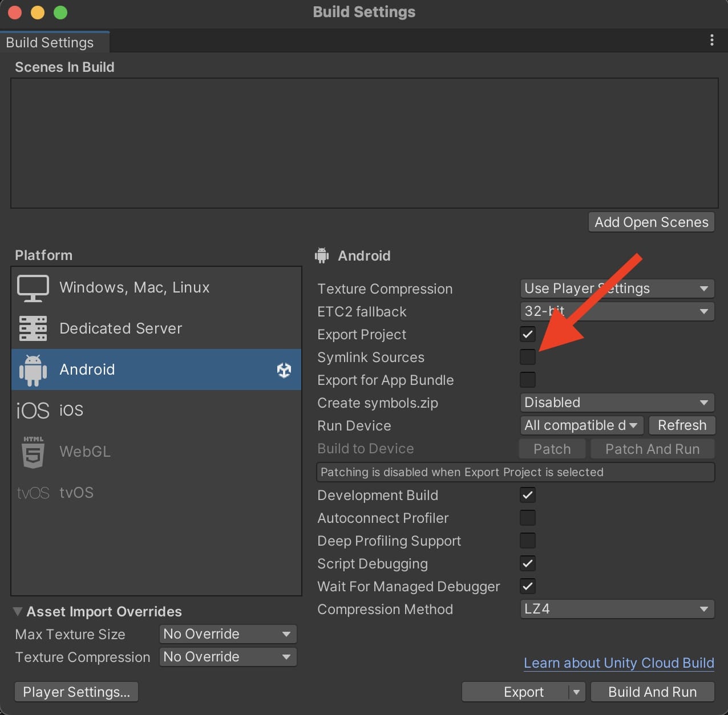Click the Windows, Mac, Linux monitor icon
This screenshot has width=728, height=715.
point(33,288)
